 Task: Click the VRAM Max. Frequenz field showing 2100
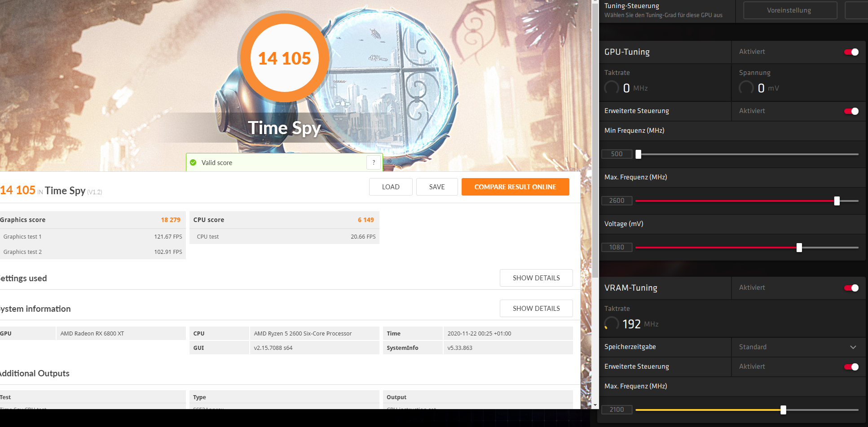click(x=617, y=410)
